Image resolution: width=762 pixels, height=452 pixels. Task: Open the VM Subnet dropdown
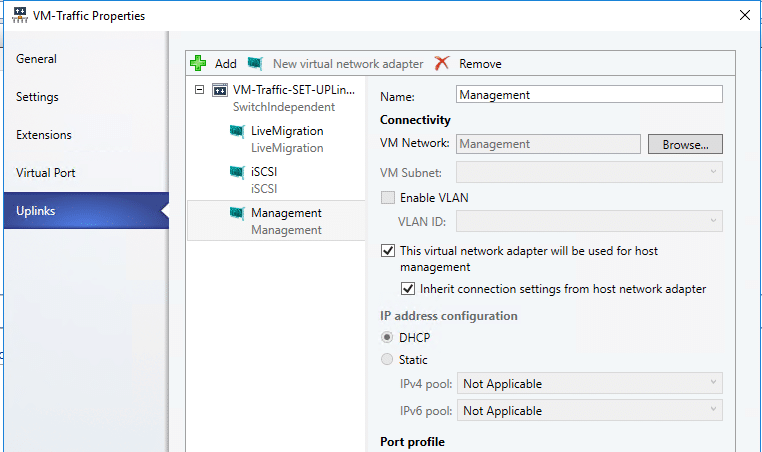coord(589,172)
